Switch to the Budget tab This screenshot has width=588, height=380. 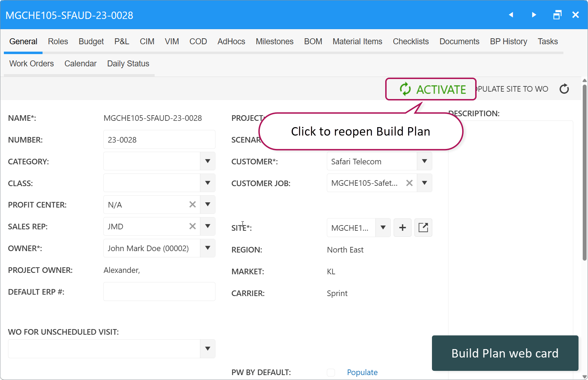click(91, 41)
